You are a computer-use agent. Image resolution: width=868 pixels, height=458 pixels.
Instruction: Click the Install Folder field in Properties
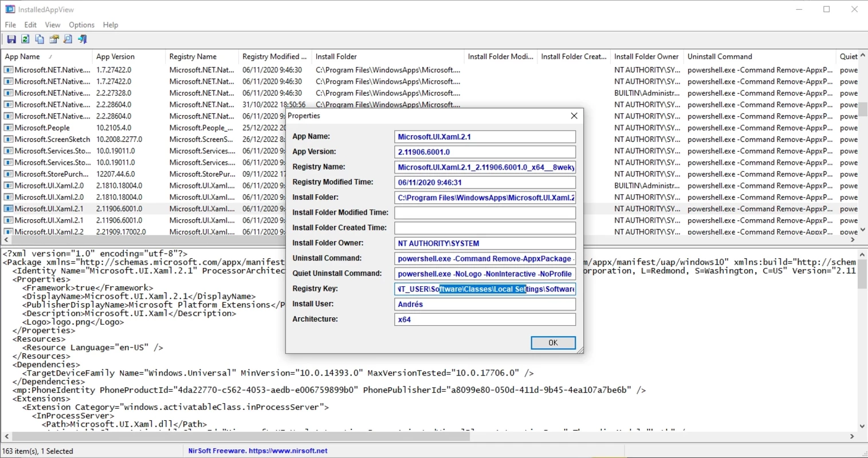[x=485, y=198]
